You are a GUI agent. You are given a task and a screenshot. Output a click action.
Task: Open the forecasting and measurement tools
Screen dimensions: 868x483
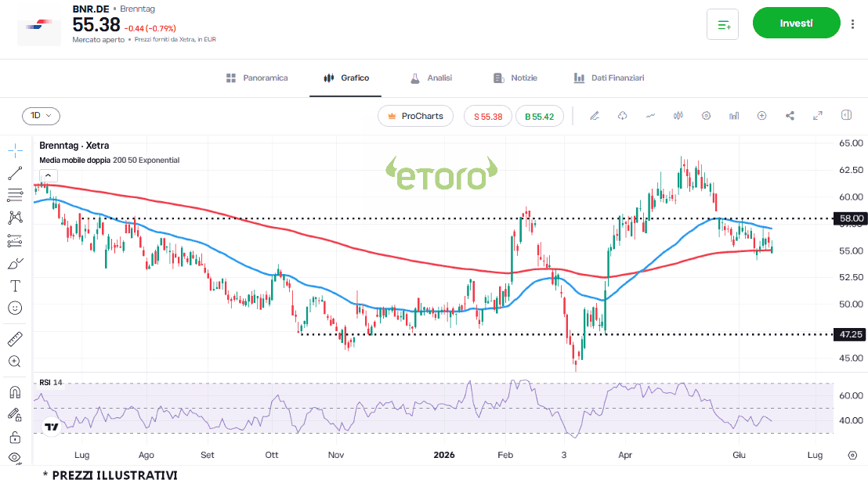point(15,240)
